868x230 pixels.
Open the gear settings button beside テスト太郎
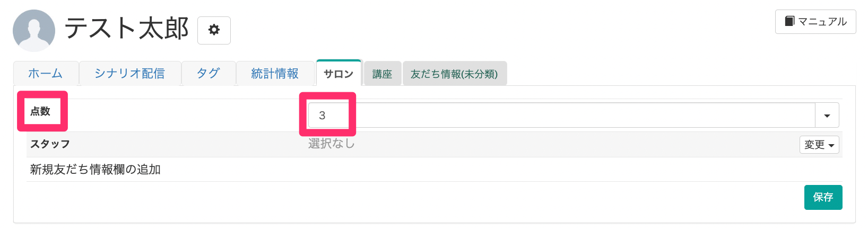click(214, 30)
